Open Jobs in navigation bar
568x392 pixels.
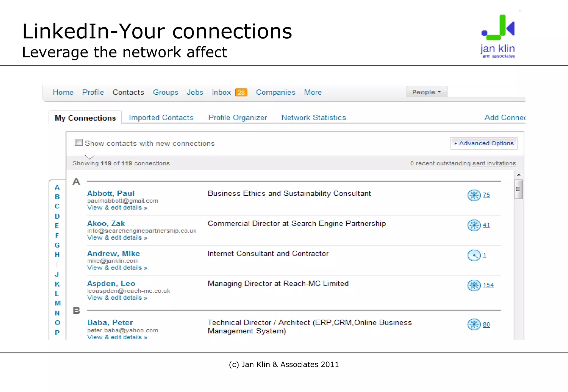[195, 92]
